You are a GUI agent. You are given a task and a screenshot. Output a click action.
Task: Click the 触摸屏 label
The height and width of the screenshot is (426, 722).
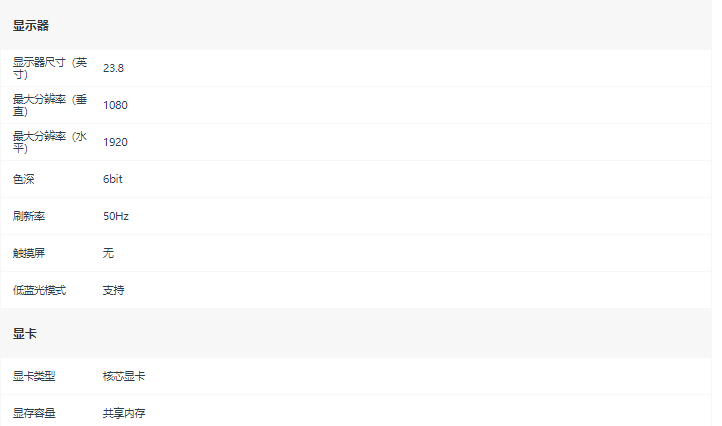29,253
